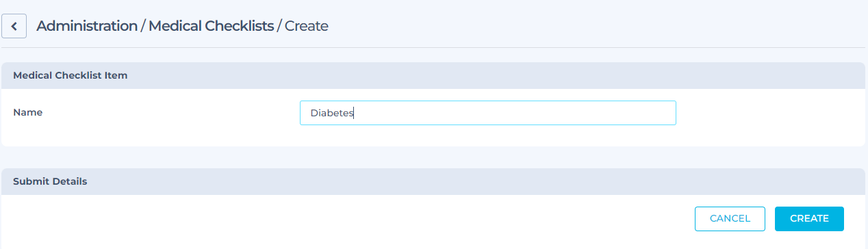This screenshot has width=868, height=249.
Task: Jump to the Administration section from the breadcrumb
Action: (87, 26)
